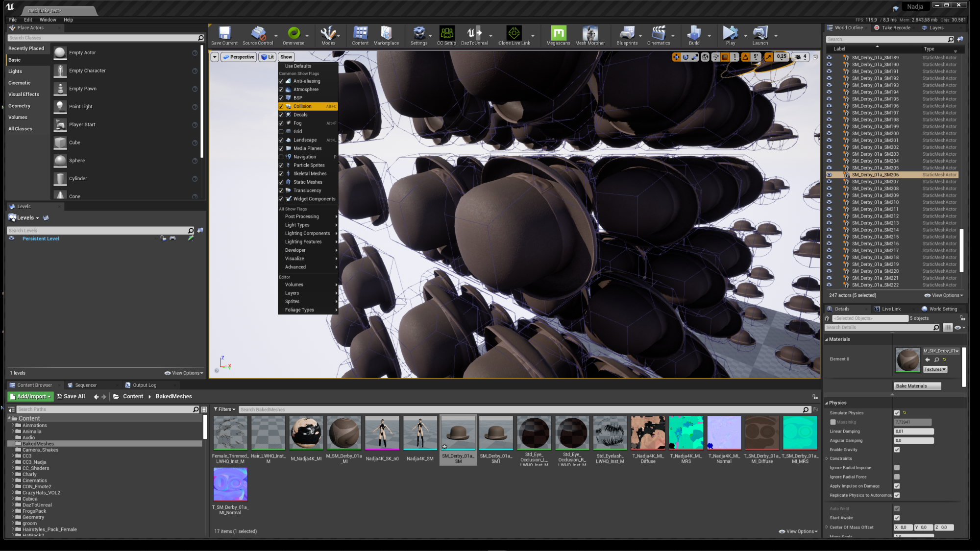Click the Lit view mode button
Screen dimensions: 980x551
267,57
